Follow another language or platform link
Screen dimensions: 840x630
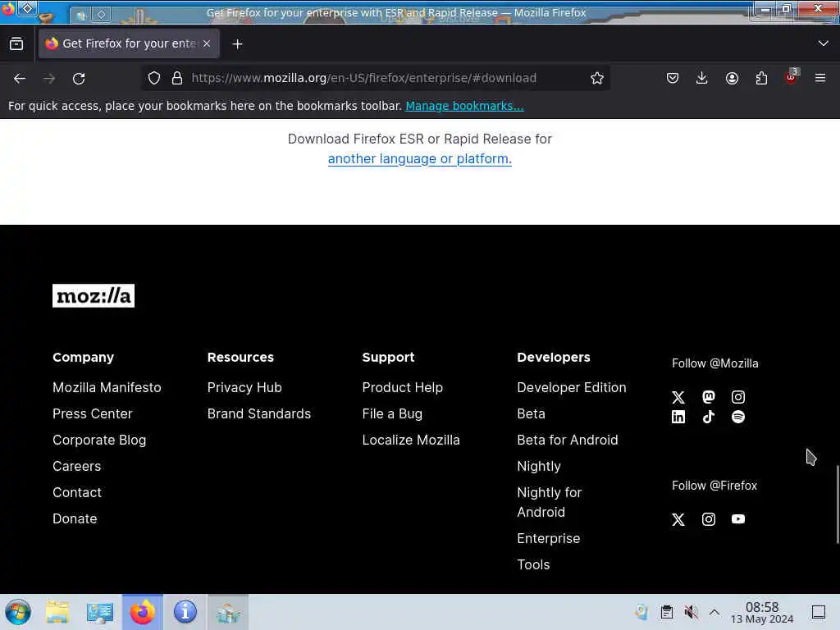click(x=419, y=159)
